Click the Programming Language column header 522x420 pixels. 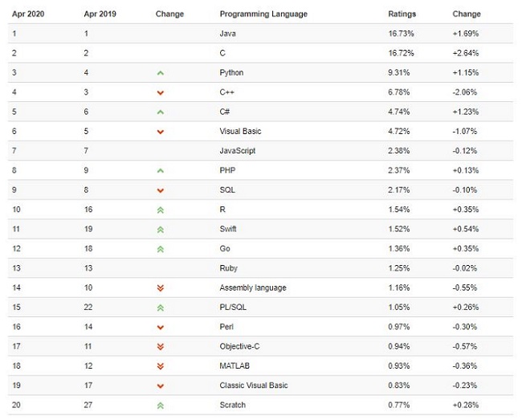[263, 14]
